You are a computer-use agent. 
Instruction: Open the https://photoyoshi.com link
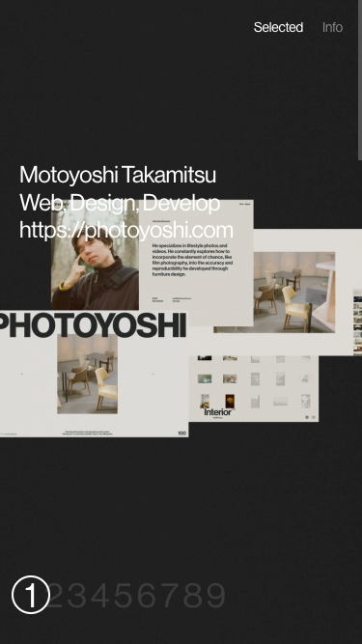[x=126, y=230]
